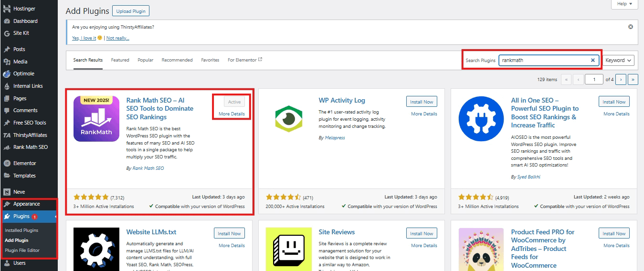Open the Recommended plugins tab

(177, 60)
